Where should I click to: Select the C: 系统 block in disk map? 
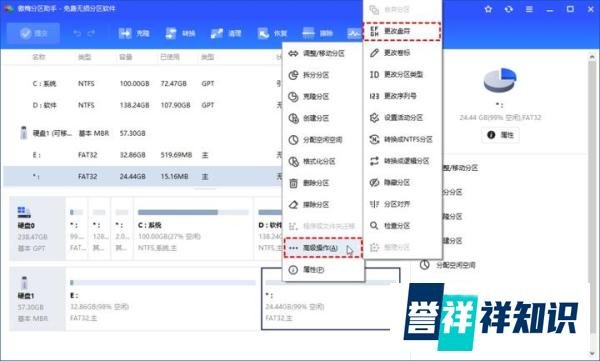click(x=193, y=229)
